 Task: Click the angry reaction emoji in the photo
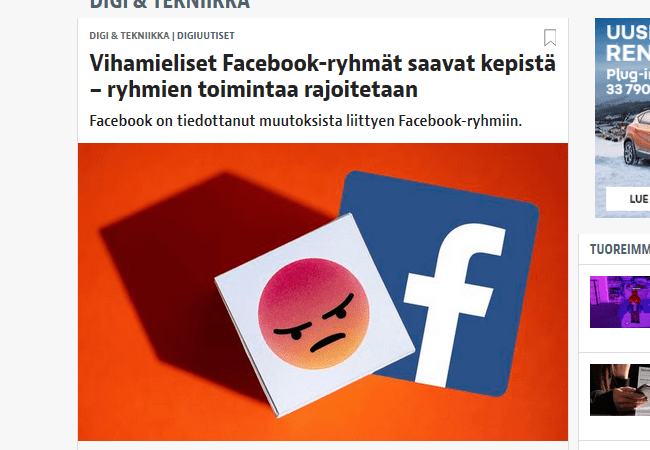[x=314, y=313]
